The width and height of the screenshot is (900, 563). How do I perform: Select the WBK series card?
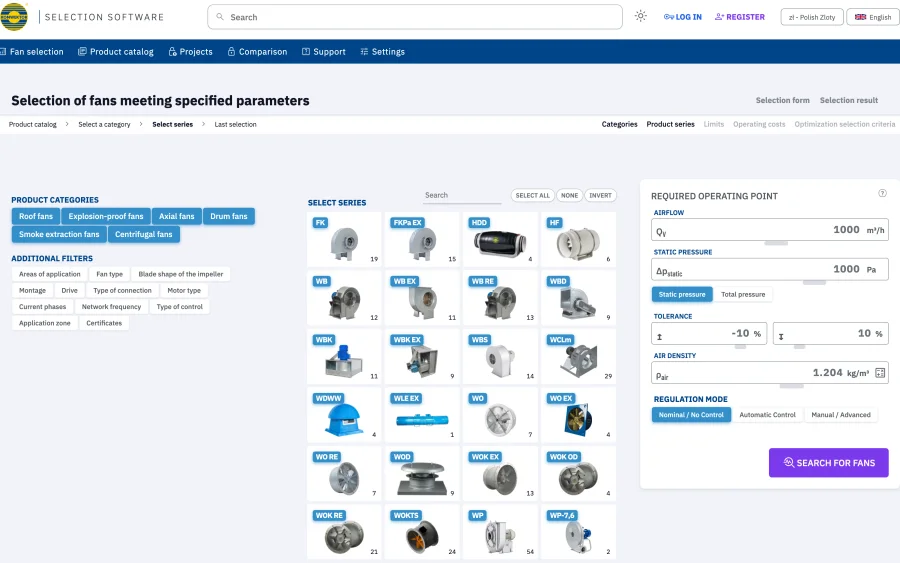(x=344, y=356)
